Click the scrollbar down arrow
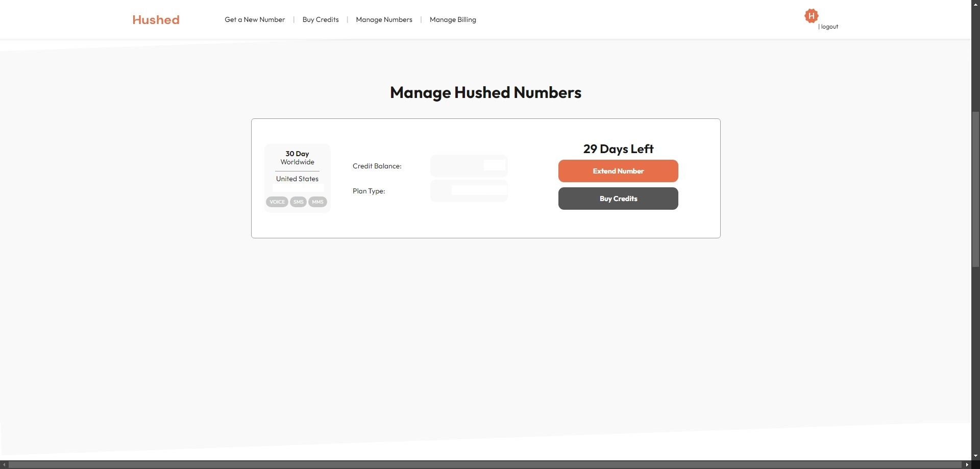The image size is (980, 469). click(975, 456)
